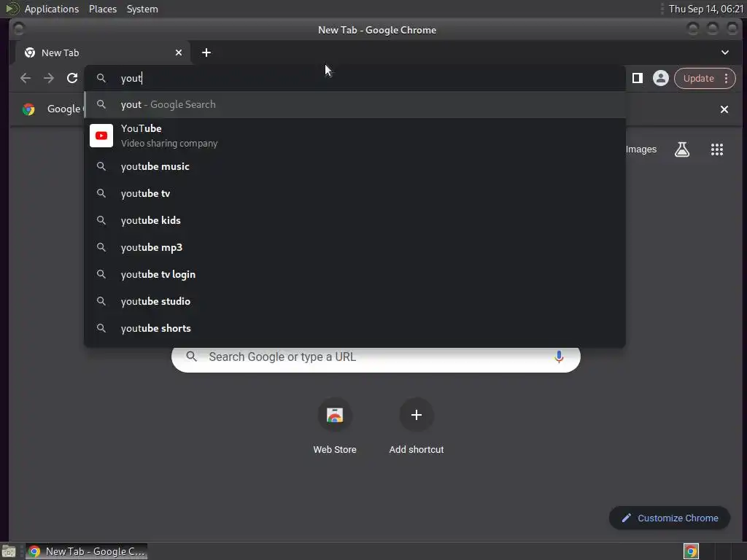747x560 pixels.
Task: Go forward with the right arrow
Action: coord(49,78)
